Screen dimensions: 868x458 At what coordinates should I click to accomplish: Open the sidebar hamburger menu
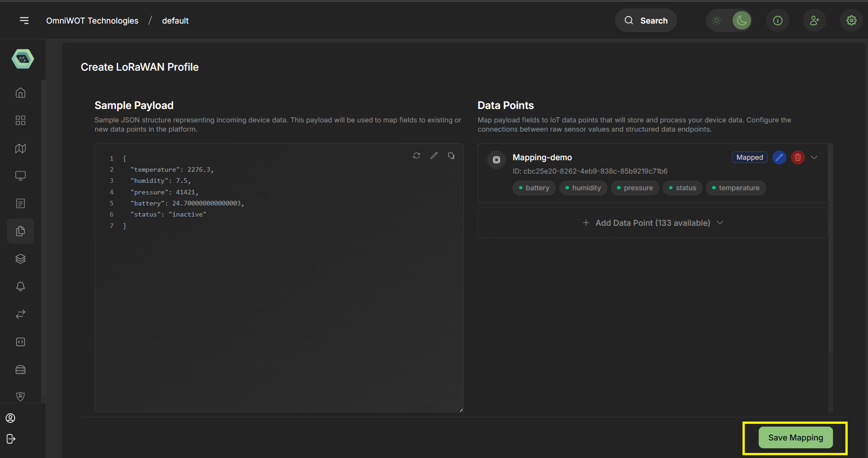[x=24, y=20]
